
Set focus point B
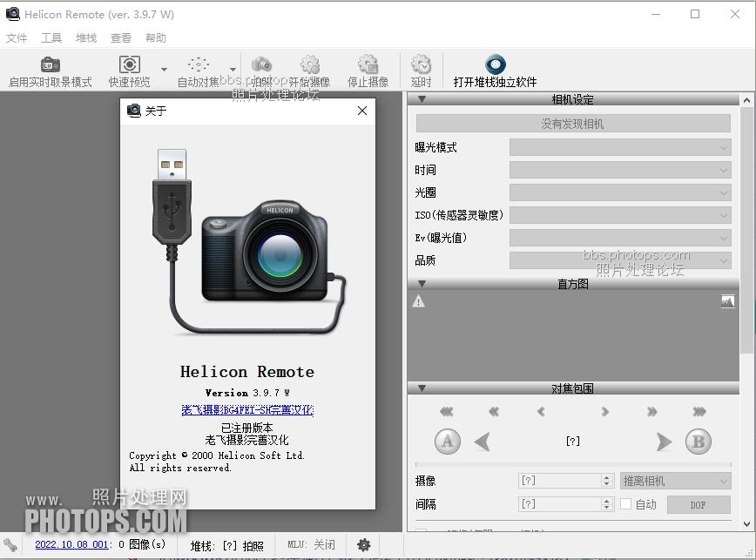click(x=699, y=442)
